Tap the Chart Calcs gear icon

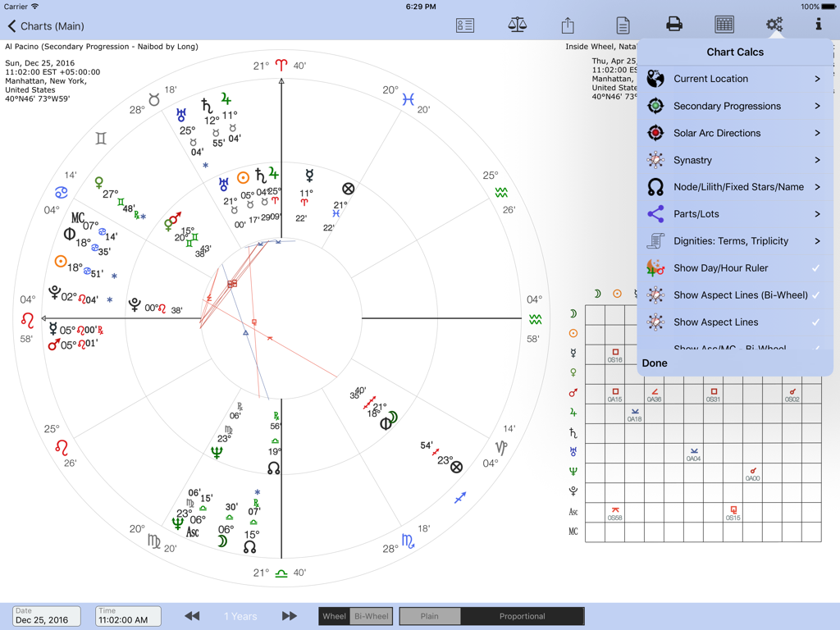click(774, 25)
